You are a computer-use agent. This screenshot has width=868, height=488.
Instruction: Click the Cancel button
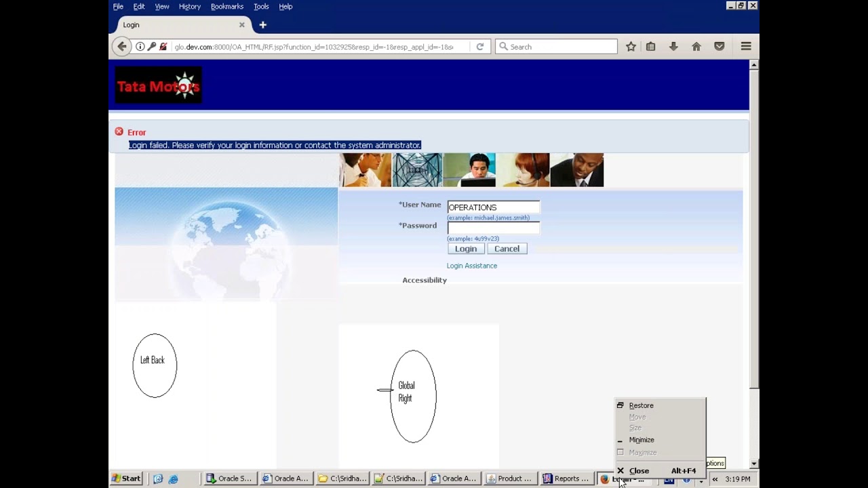507,249
